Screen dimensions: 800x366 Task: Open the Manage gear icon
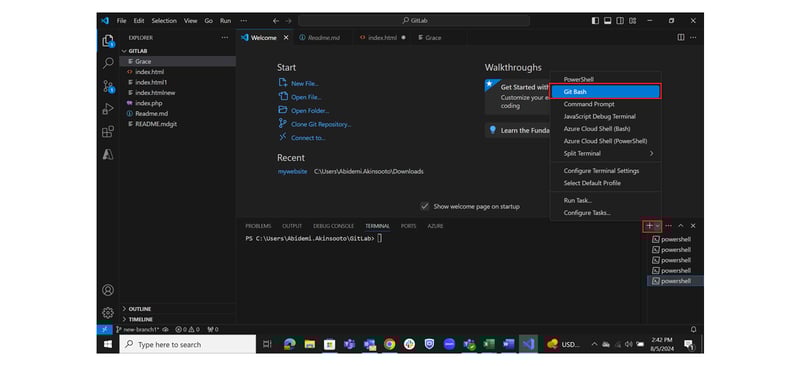click(108, 313)
